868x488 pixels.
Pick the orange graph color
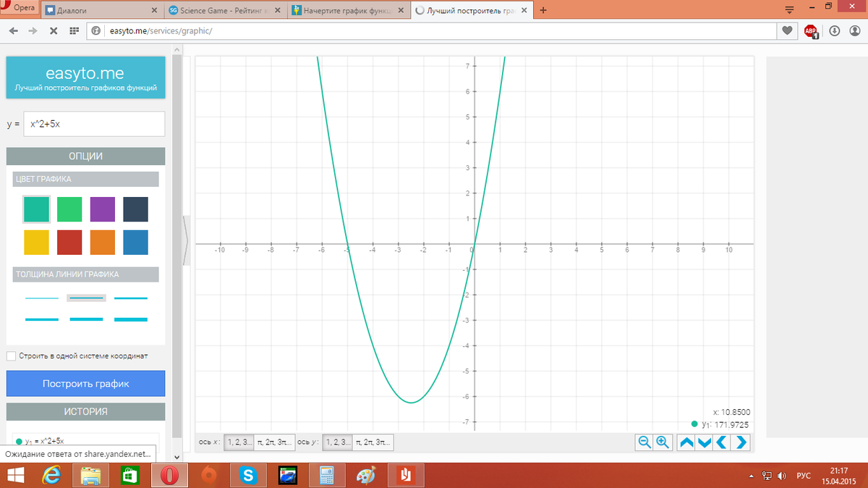(x=103, y=243)
